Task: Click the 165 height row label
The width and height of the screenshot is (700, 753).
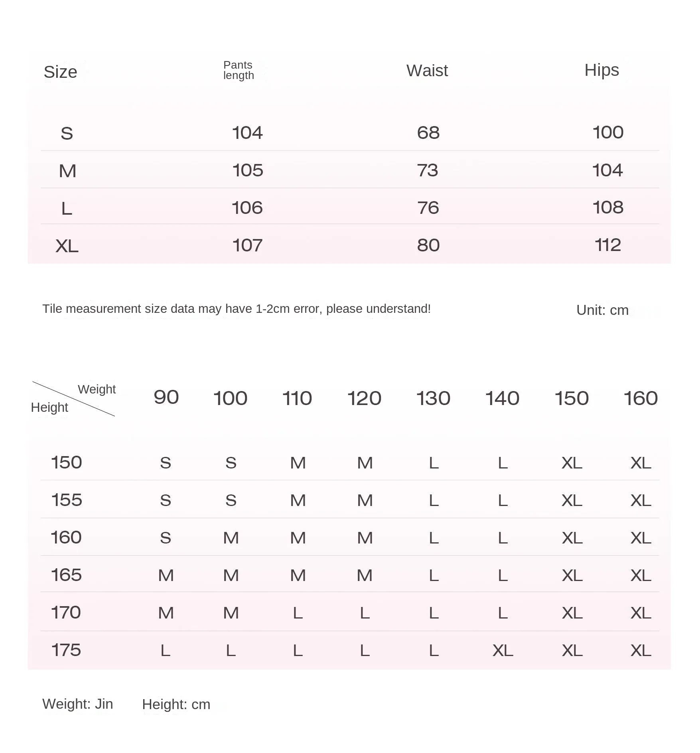Action: coord(66,575)
